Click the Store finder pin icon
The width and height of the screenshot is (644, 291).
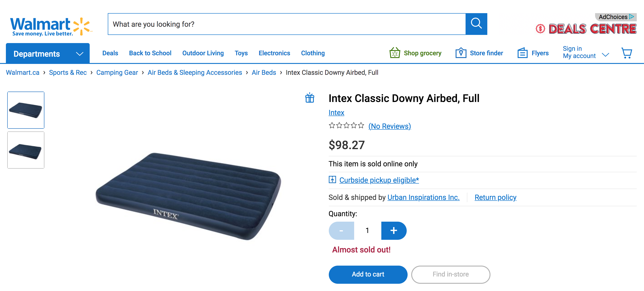(x=461, y=53)
